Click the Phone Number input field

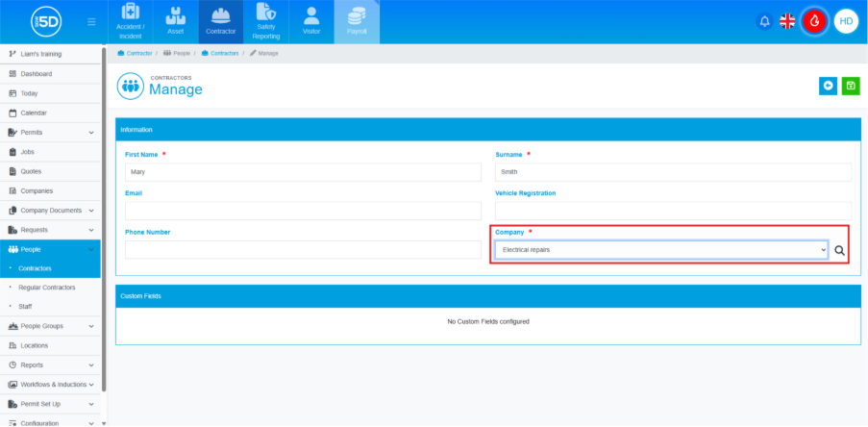point(304,250)
